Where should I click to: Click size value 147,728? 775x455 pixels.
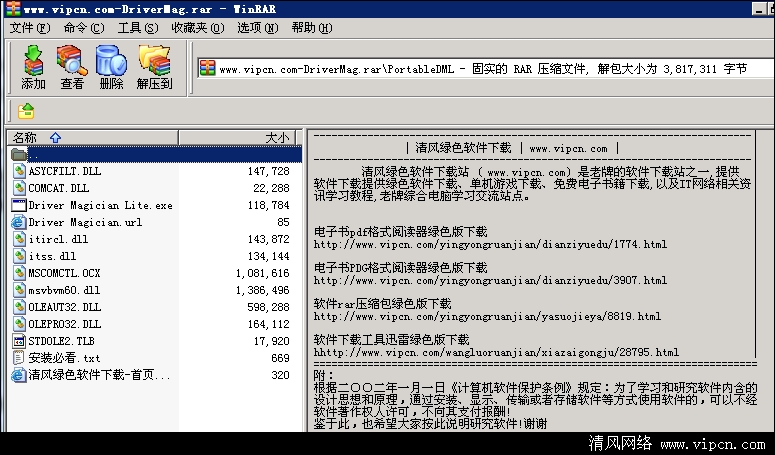pos(268,171)
